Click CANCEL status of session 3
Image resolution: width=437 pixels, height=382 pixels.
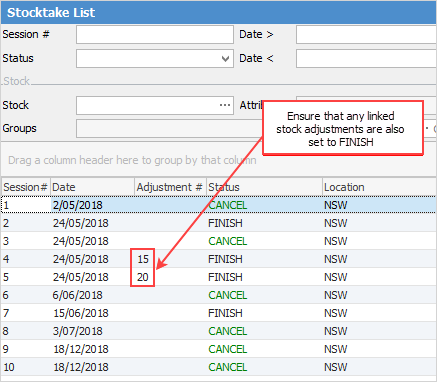click(228, 241)
